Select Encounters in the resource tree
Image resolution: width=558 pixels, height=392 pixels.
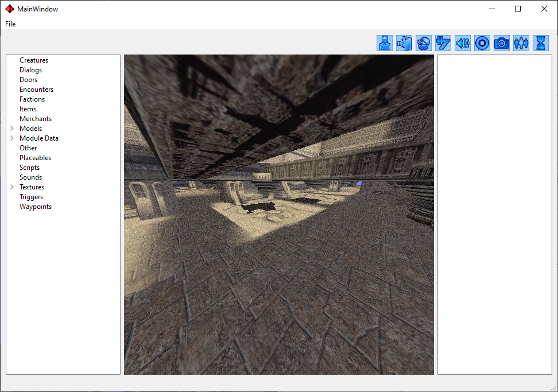[36, 90]
